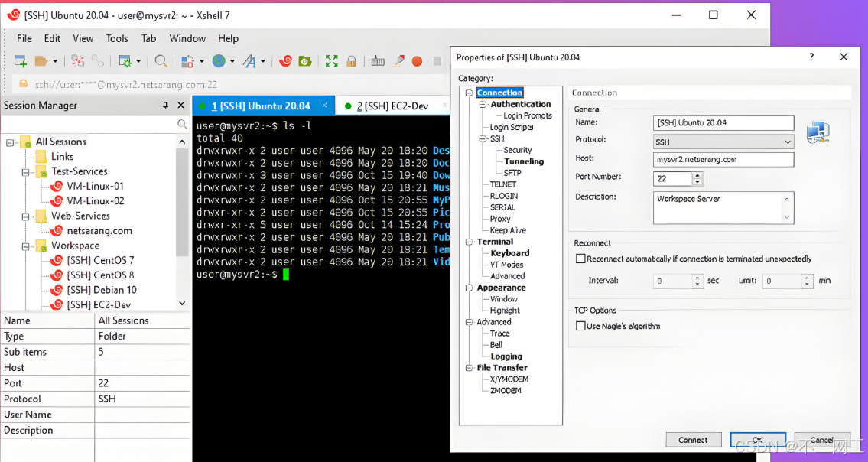This screenshot has height=462, width=868.
Task: Click the Open folder toolbar icon
Action: coord(41,61)
